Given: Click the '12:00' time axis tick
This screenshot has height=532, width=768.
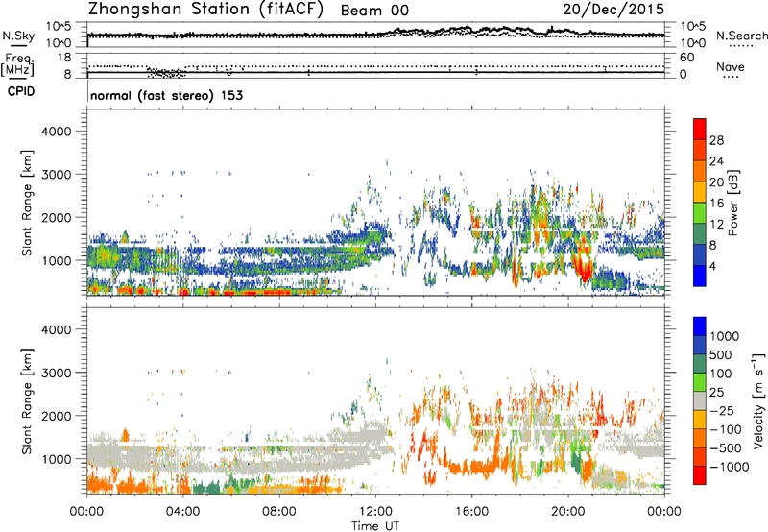Looking at the screenshot, I should [375, 512].
